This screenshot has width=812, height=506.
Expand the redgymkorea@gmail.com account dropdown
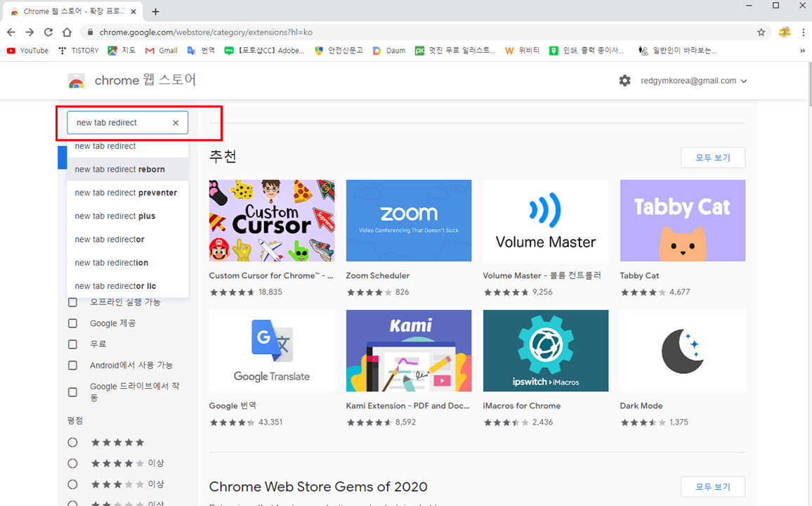pyautogui.click(x=693, y=81)
